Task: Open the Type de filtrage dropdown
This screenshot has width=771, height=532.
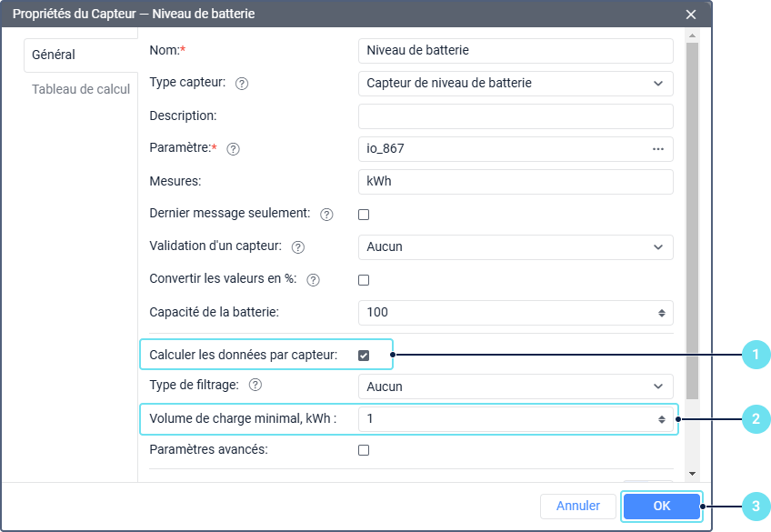Action: coord(516,386)
